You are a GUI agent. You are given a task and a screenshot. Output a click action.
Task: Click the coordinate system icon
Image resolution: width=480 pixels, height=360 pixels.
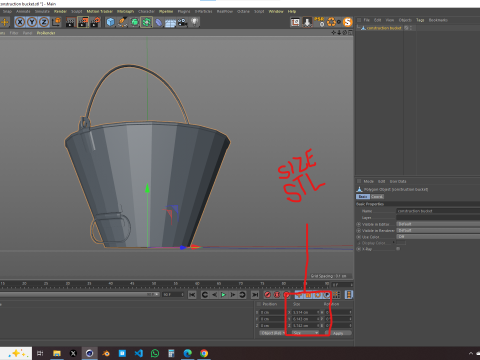click(x=56, y=22)
